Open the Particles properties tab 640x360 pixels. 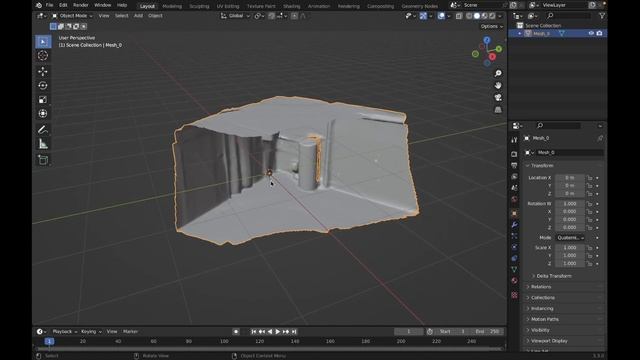[514, 236]
